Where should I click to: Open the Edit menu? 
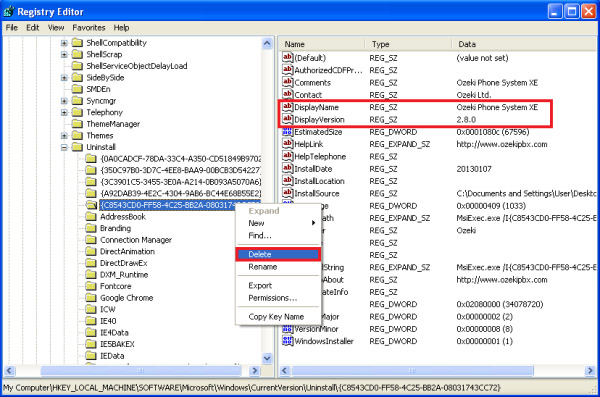pos(33,28)
